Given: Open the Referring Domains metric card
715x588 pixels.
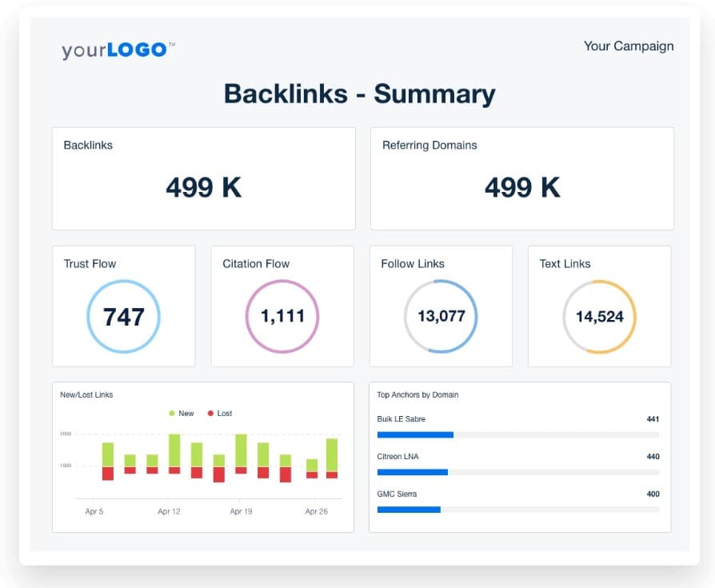Looking at the screenshot, I should click(521, 178).
